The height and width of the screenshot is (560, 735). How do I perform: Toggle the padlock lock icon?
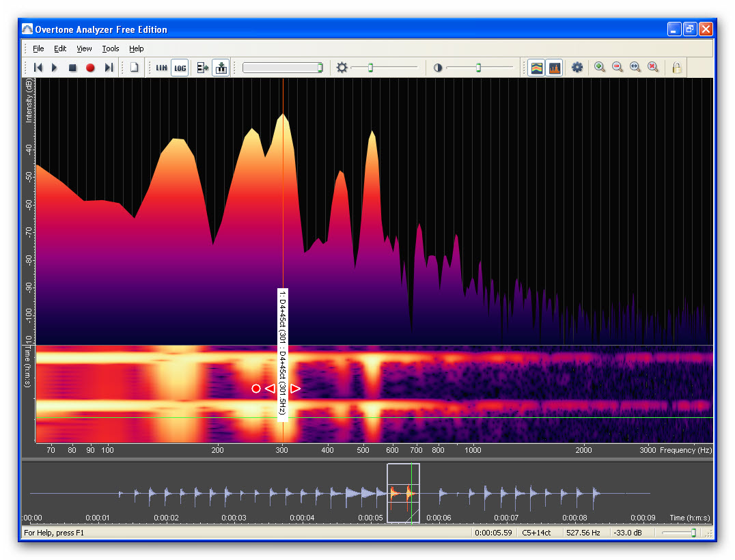pos(676,68)
